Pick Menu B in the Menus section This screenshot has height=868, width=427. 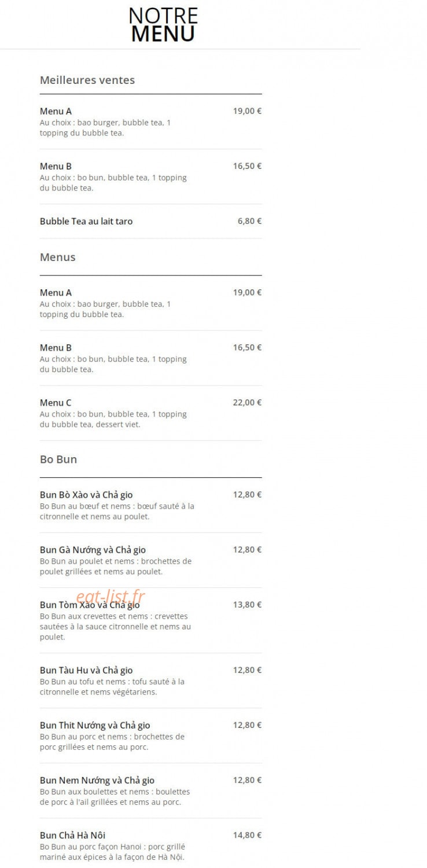click(150, 358)
